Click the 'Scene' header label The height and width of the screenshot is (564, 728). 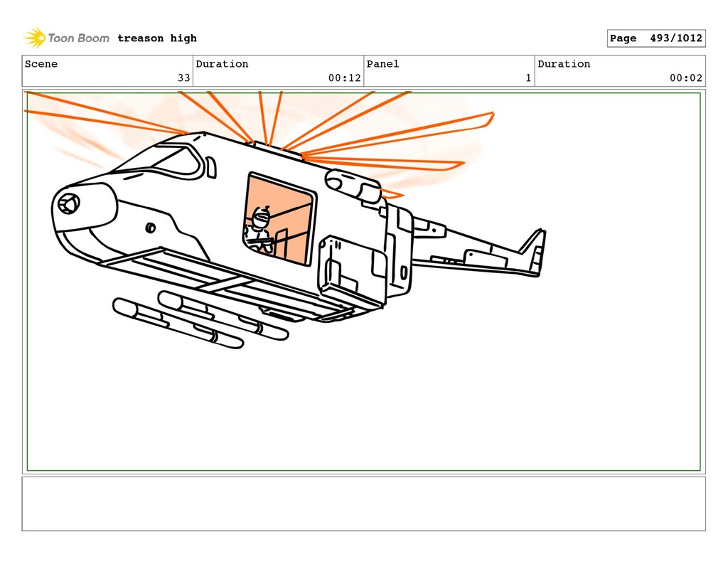(x=41, y=64)
